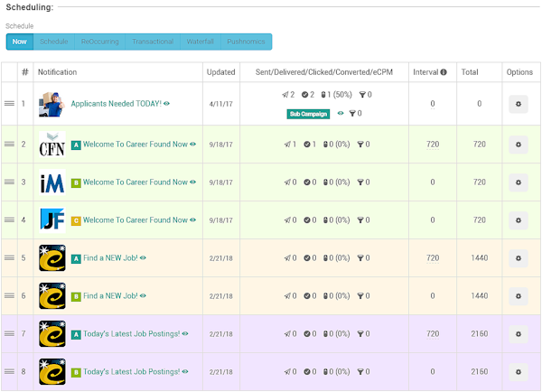This screenshot has height=392, width=542.
Task: Switch to the ReOccurring schedule tab
Action: pyautogui.click(x=100, y=42)
